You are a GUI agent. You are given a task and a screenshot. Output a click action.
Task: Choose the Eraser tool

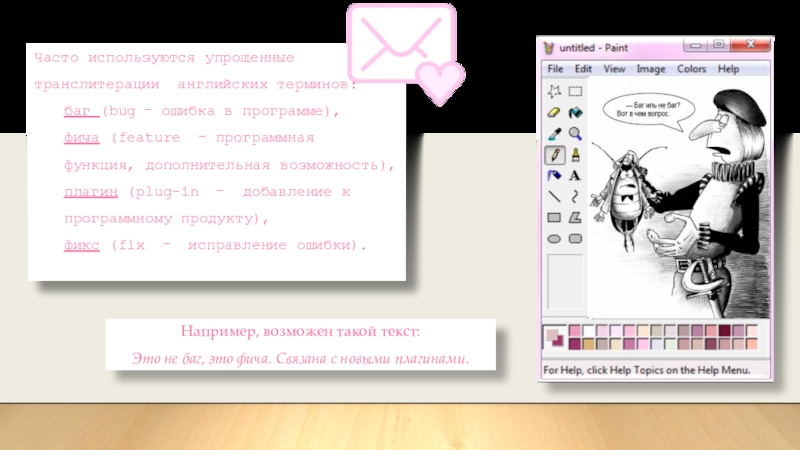click(554, 112)
